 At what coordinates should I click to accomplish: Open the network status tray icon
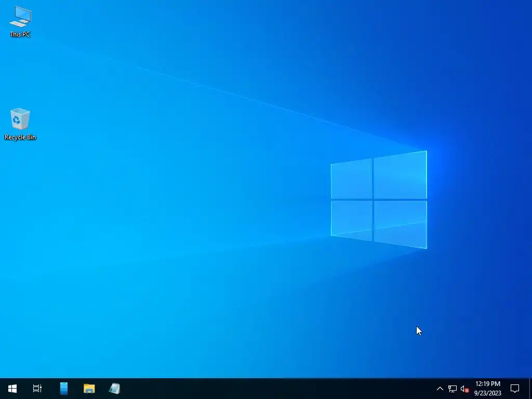(x=453, y=389)
